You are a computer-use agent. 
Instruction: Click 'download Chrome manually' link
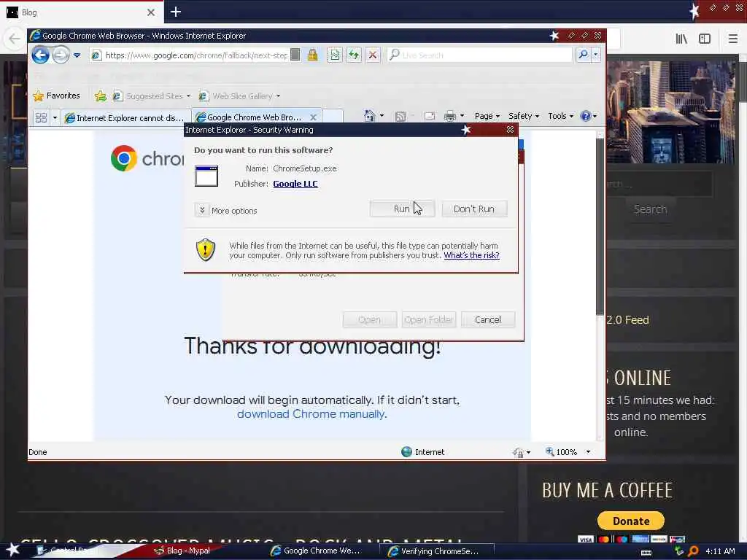pyautogui.click(x=311, y=414)
